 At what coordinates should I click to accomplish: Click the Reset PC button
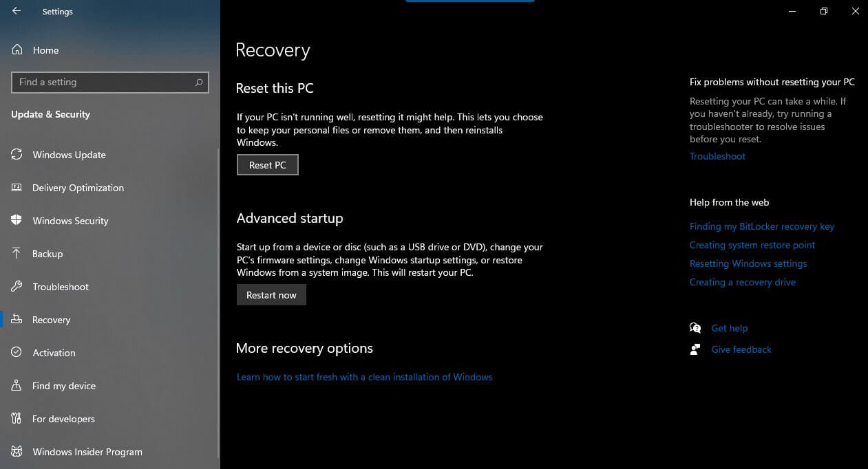(x=267, y=164)
